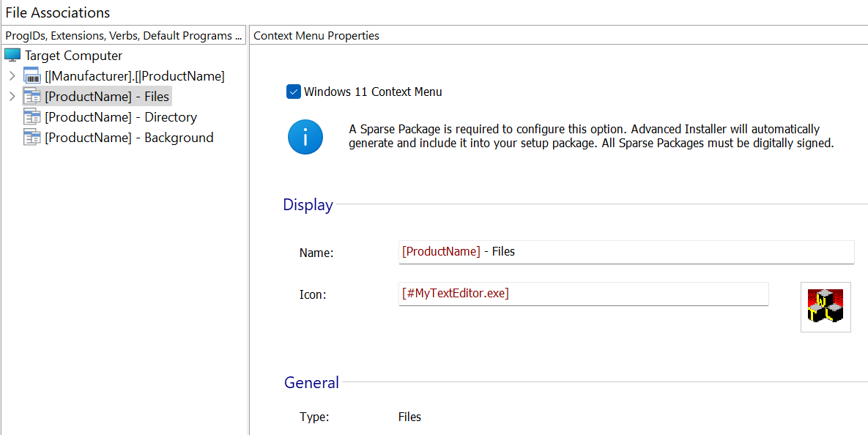The height and width of the screenshot is (435, 868).
Task: Select the [Manufacturer].[ProductName] tree item
Action: click(135, 75)
